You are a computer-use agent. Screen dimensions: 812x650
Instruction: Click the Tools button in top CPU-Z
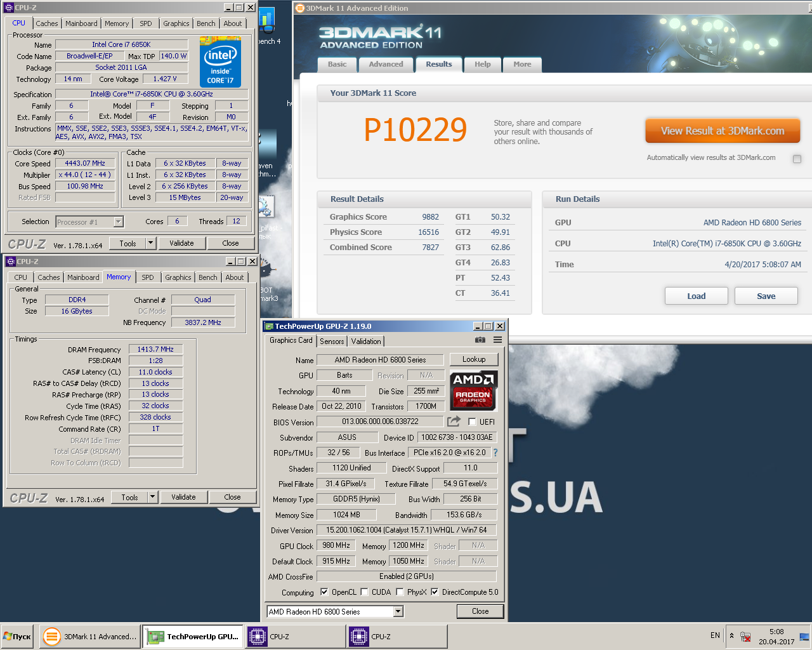point(128,243)
